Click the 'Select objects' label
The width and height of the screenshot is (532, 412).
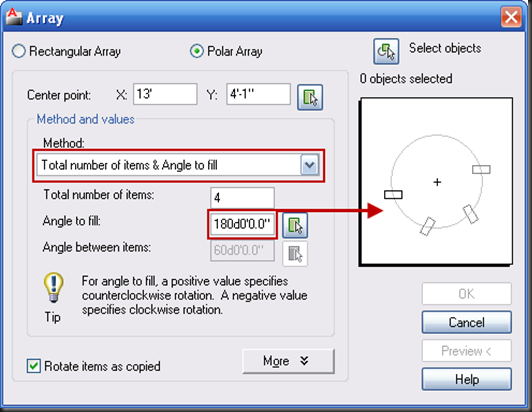(445, 48)
